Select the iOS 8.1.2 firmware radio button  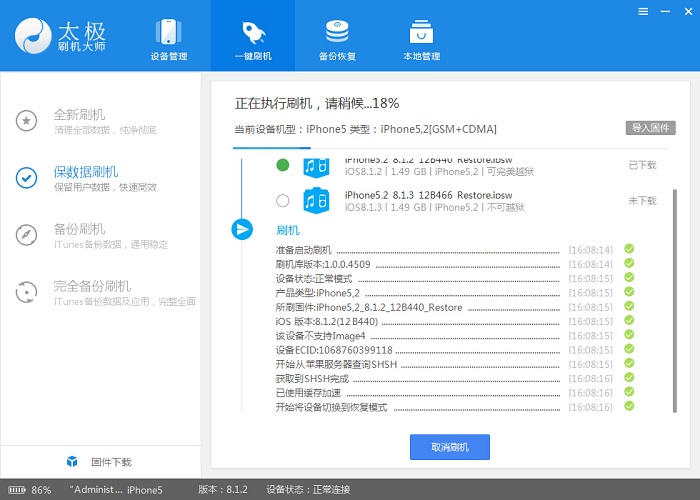click(283, 165)
